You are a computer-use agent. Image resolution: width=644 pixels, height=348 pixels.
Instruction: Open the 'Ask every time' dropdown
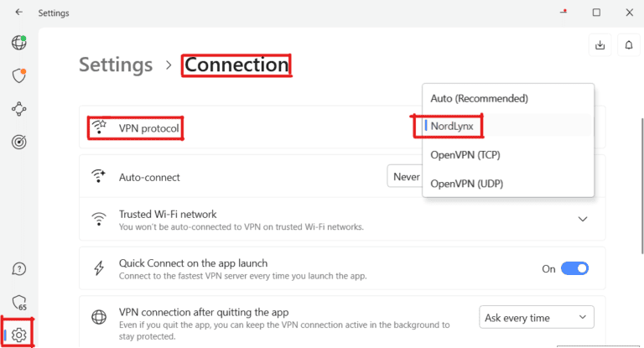tap(537, 318)
